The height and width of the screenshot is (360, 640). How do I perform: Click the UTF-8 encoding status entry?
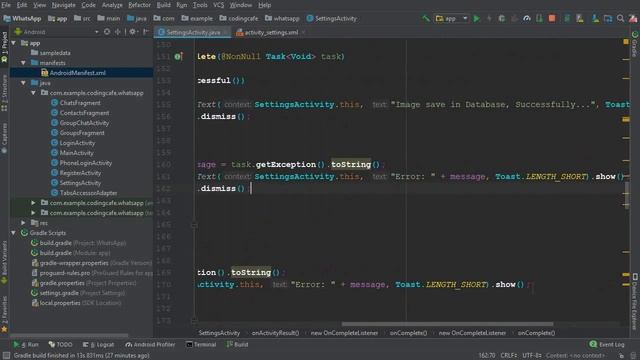[x=532, y=356]
